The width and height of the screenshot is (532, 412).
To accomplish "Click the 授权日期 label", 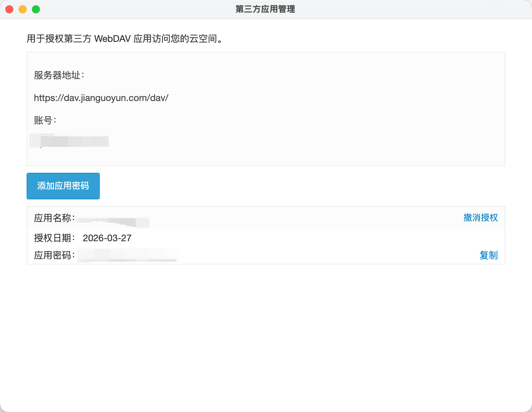I will (x=54, y=238).
